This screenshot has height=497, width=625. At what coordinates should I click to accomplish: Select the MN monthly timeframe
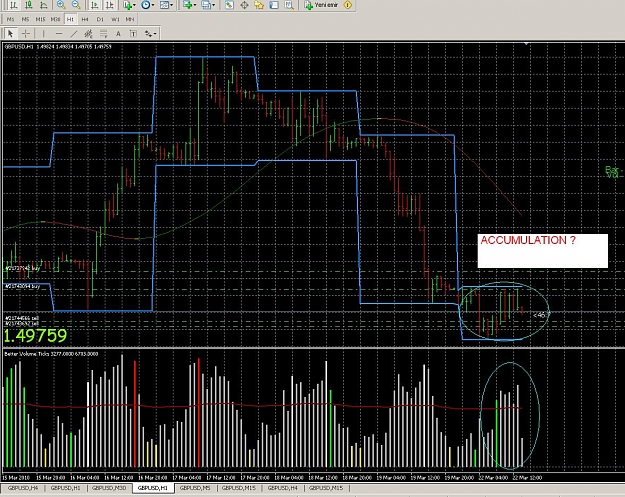130,19
